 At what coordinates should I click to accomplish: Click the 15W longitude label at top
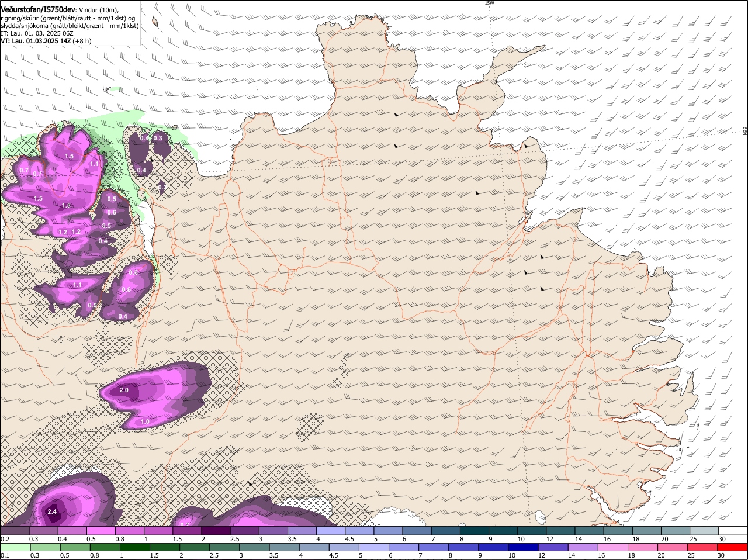pos(489,3)
